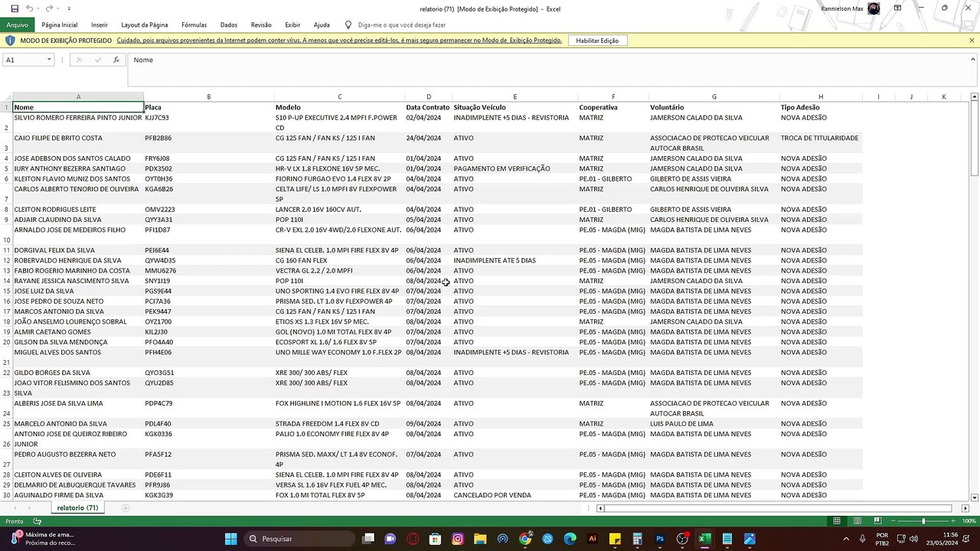Image resolution: width=980 pixels, height=551 pixels.
Task: Click the zoom in plus button
Action: click(953, 521)
